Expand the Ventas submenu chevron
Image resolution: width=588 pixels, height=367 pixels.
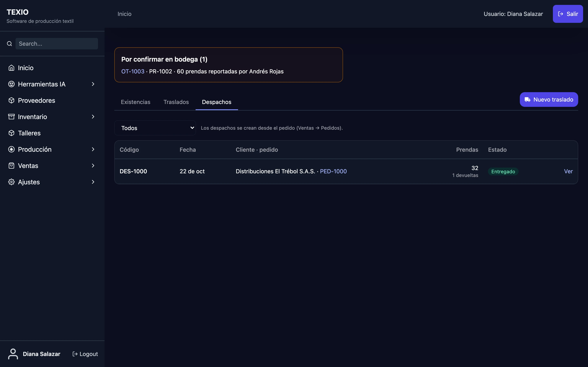93,166
